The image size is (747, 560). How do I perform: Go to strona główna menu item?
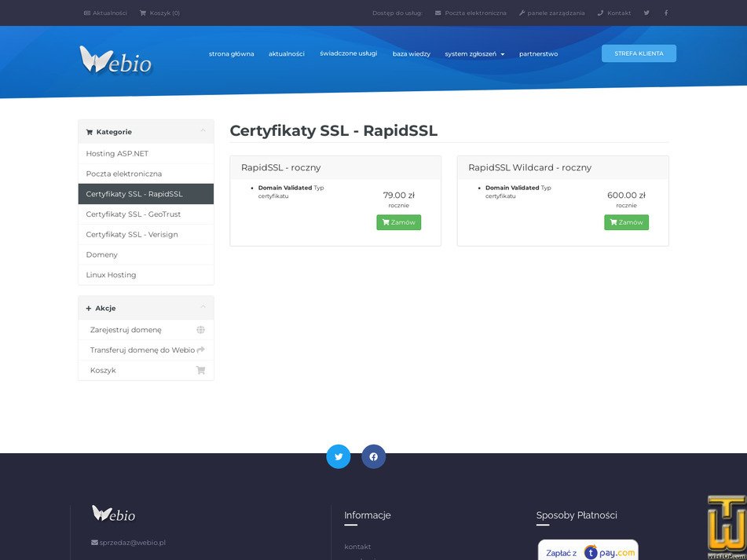pyautogui.click(x=232, y=54)
